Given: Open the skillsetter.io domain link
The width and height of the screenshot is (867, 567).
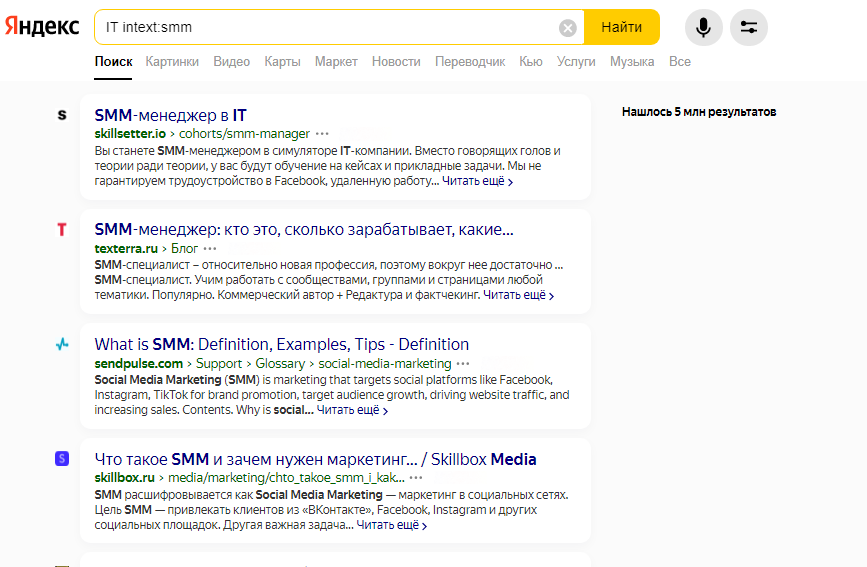Looking at the screenshot, I should (x=130, y=134).
